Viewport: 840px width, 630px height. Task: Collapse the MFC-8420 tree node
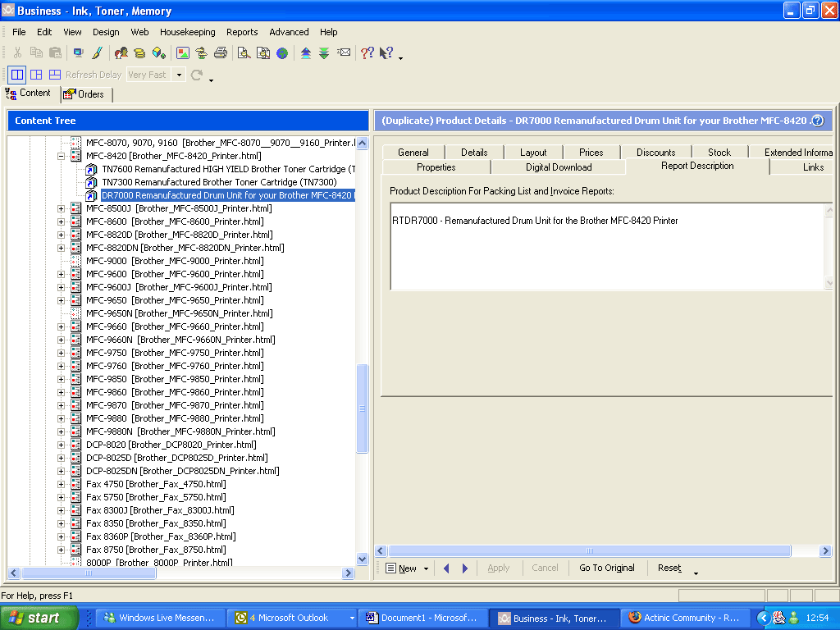(x=62, y=156)
